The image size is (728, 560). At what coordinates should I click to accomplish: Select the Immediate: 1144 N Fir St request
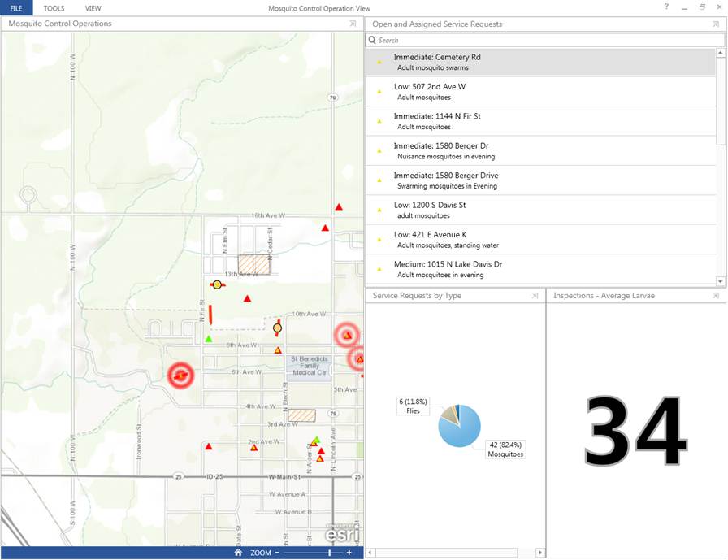541,121
